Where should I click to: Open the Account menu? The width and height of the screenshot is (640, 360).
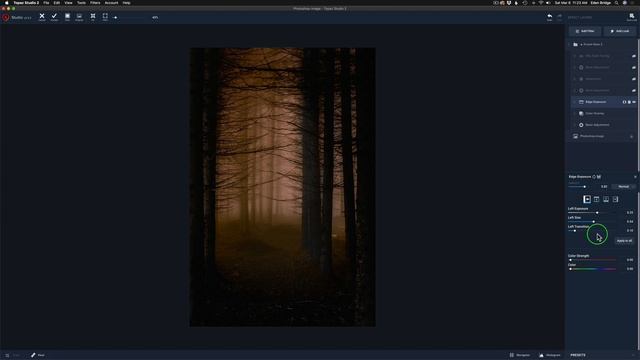click(111, 3)
